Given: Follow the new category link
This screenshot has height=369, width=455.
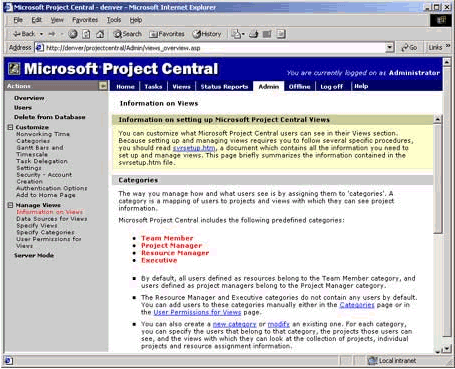Looking at the screenshot, I should (235, 324).
